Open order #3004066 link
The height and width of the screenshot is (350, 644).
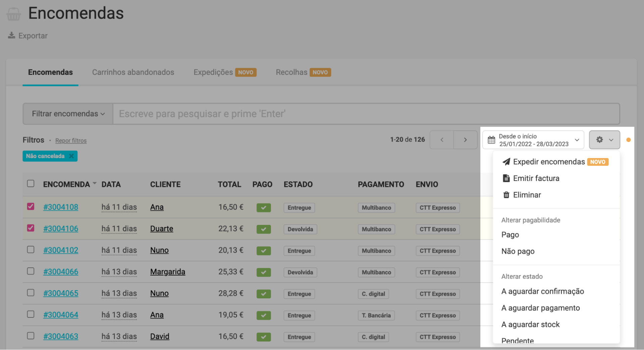point(61,272)
